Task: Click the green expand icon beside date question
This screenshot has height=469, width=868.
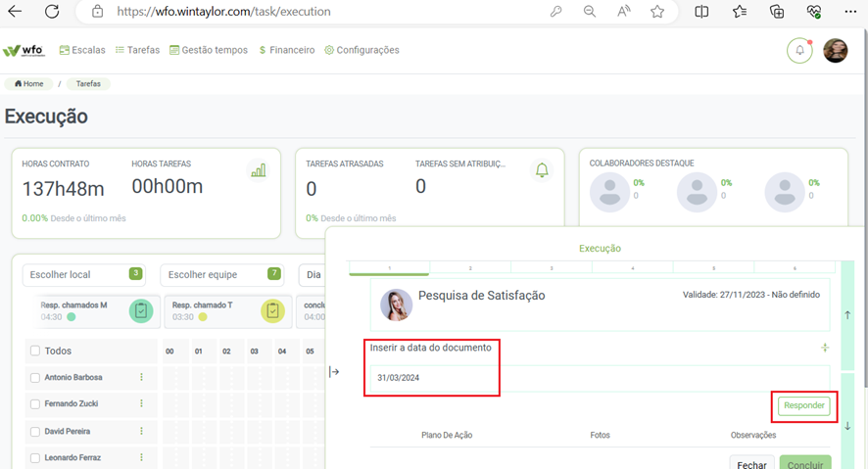Action: pyautogui.click(x=825, y=348)
